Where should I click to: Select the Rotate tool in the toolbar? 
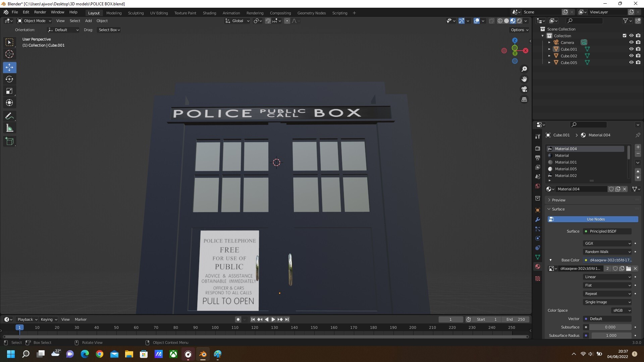(x=9, y=79)
